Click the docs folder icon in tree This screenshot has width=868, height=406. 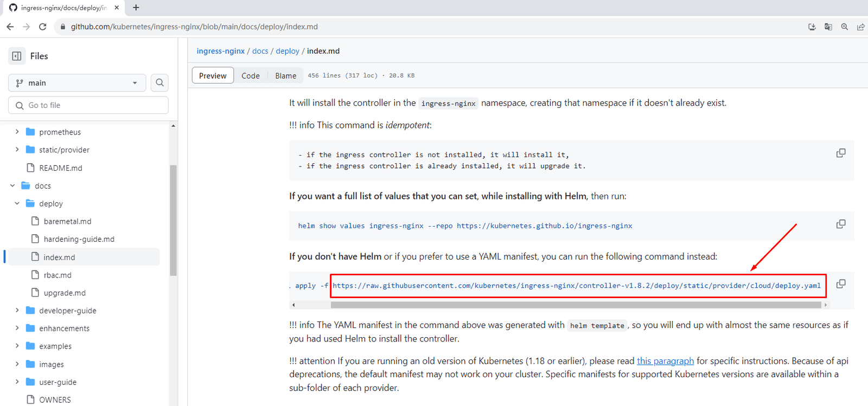(x=25, y=185)
